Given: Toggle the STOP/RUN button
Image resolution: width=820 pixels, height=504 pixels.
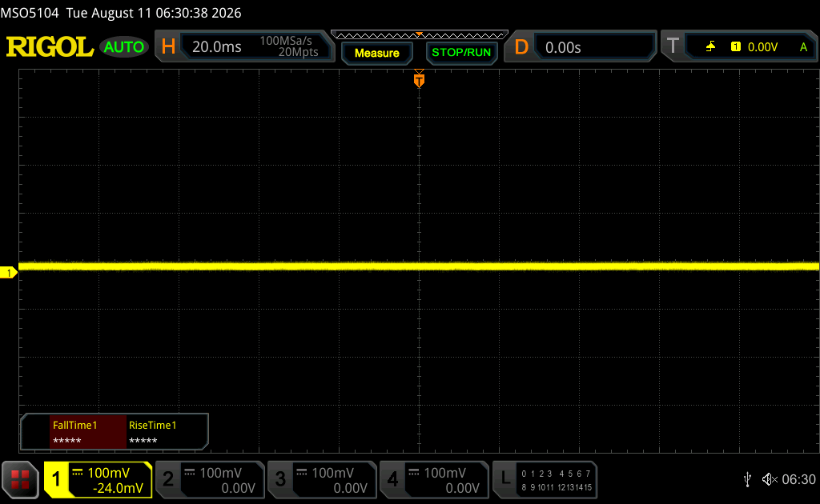Looking at the screenshot, I should click(461, 52).
